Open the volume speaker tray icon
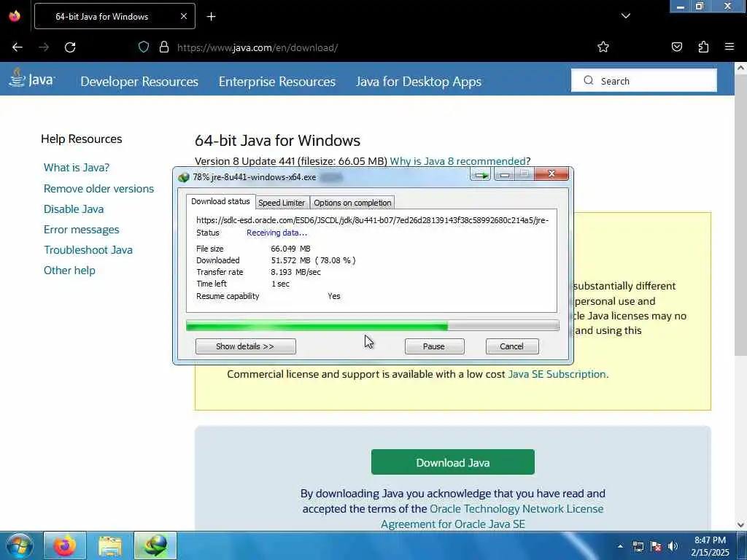 click(x=673, y=546)
